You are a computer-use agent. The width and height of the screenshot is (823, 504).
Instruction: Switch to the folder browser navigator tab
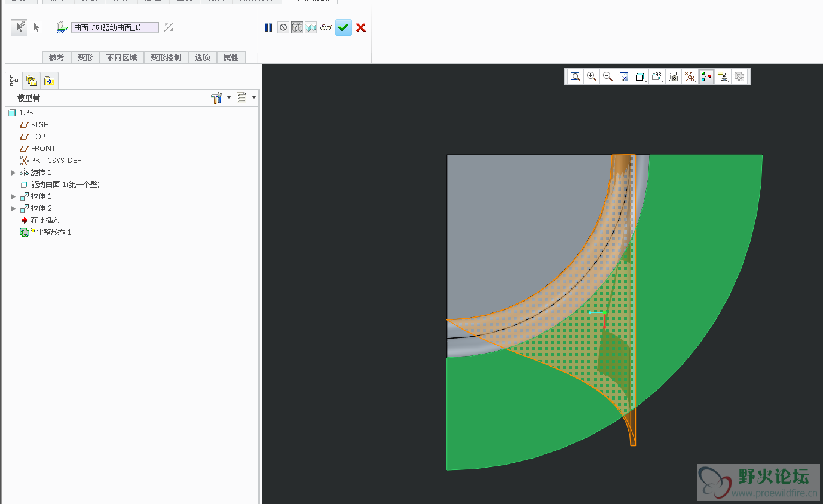click(x=32, y=81)
